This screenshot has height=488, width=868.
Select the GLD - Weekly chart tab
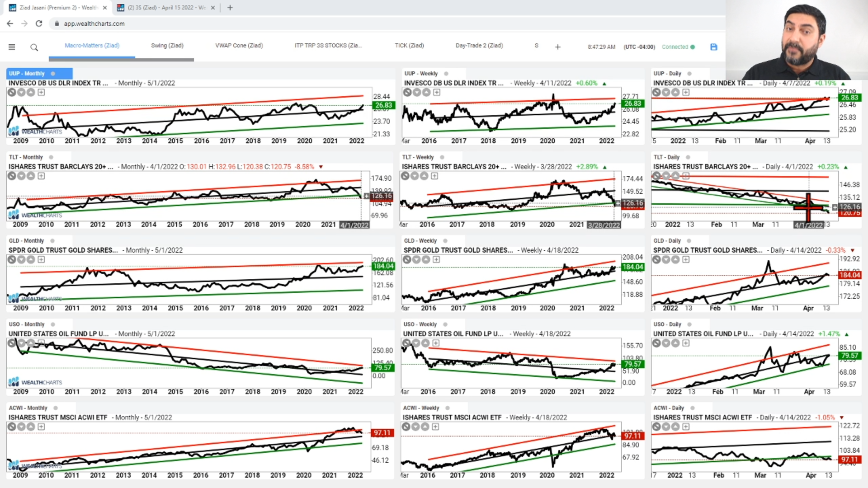coord(420,241)
